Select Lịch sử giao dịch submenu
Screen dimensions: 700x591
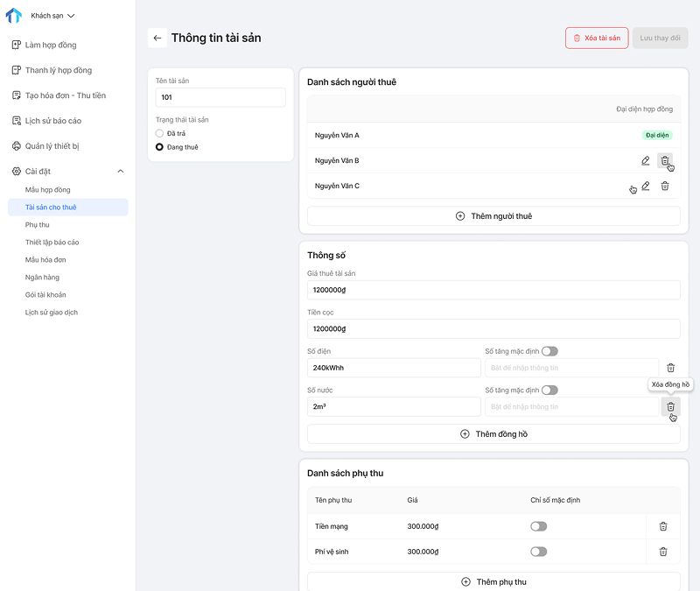coord(52,313)
